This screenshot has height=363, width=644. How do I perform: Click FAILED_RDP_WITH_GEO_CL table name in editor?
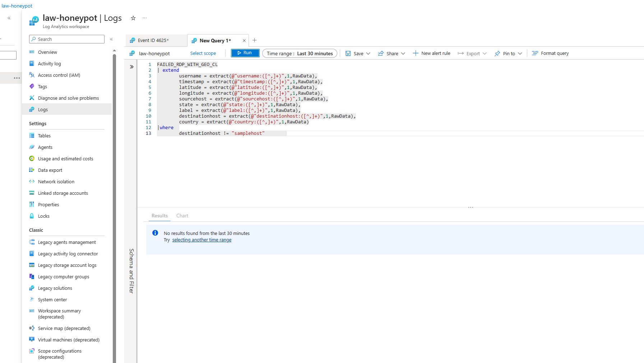pos(187,64)
